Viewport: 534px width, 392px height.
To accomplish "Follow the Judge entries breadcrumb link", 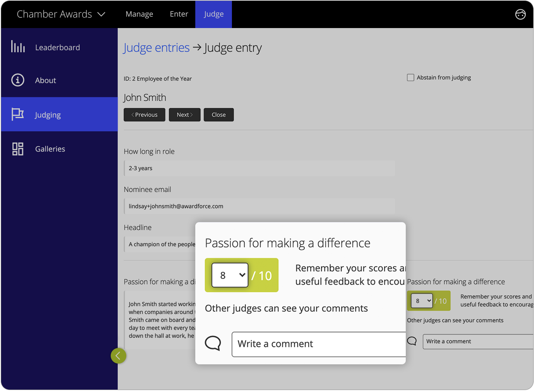I will pos(156,48).
